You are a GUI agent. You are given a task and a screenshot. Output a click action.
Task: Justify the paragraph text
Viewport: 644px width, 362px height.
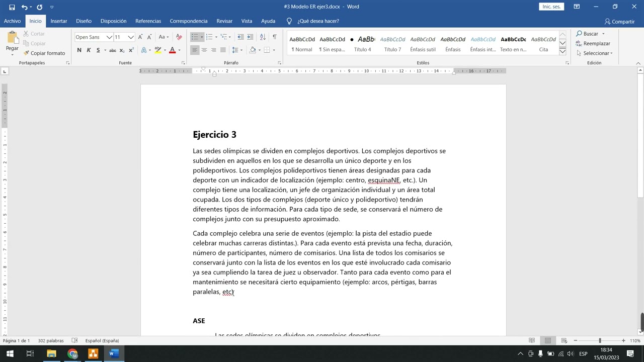coord(223,50)
